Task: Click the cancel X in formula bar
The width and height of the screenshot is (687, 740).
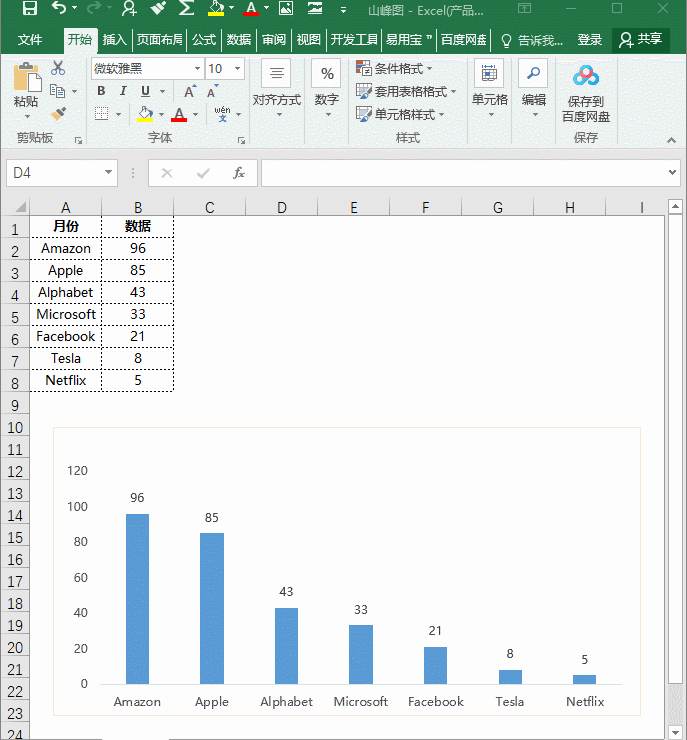Action: point(167,173)
